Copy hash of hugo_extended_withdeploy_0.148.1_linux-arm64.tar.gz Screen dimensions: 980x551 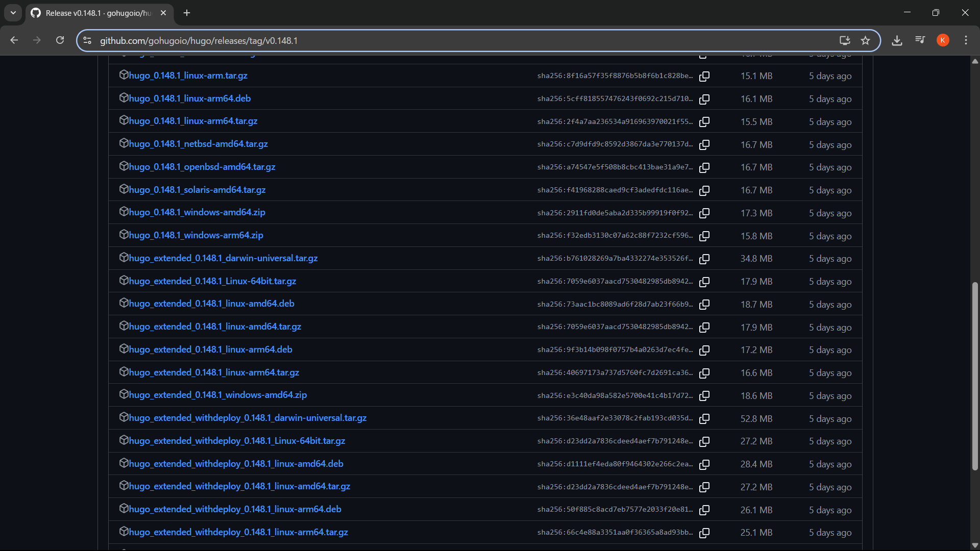704,533
